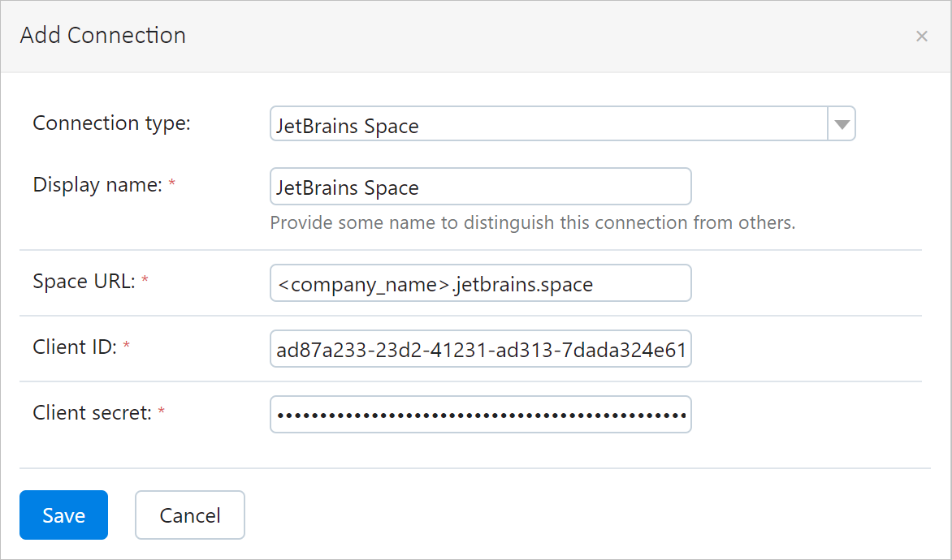Close the Add Connection dialog

point(922,36)
